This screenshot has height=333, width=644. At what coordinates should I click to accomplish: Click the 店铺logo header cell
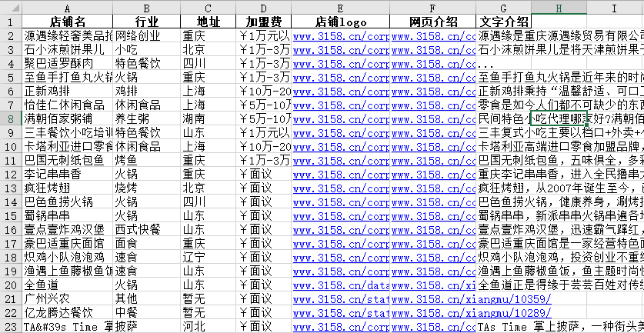pyautogui.click(x=341, y=21)
